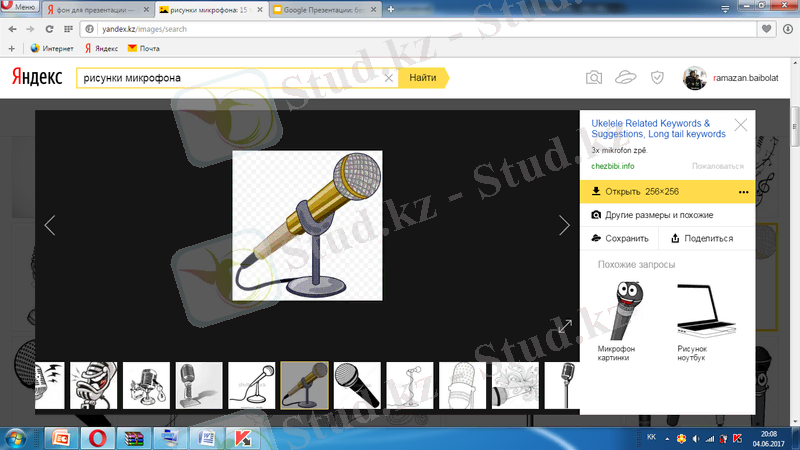This screenshot has height=450, width=800.
Task: Clear search text with the X icon
Action: (389, 77)
